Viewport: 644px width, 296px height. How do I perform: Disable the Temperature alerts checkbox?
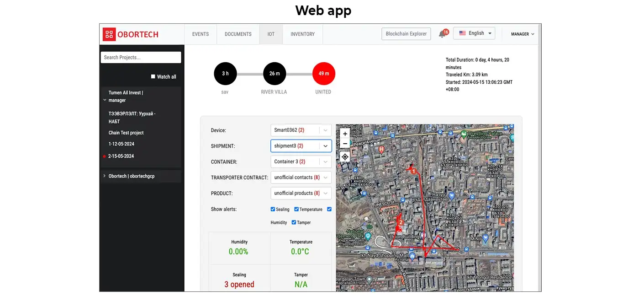(296, 209)
